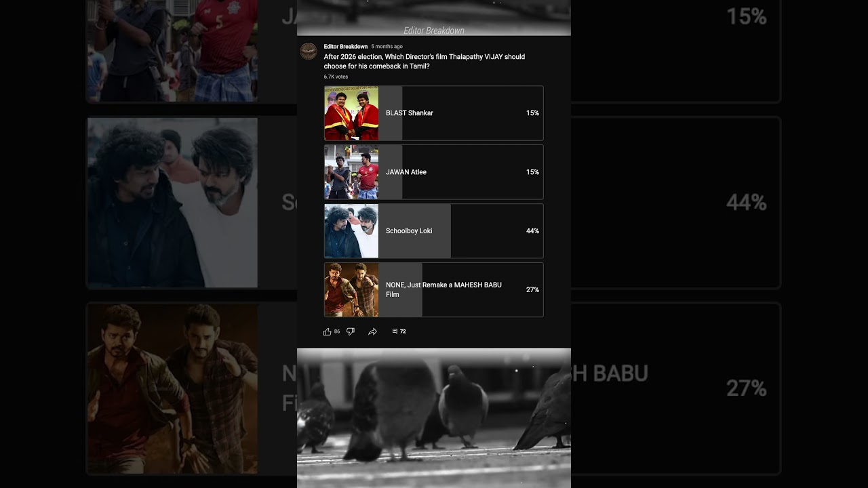This screenshot has height=488, width=868.
Task: Click the JAWAN Atlee option thumbnail
Action: point(351,172)
